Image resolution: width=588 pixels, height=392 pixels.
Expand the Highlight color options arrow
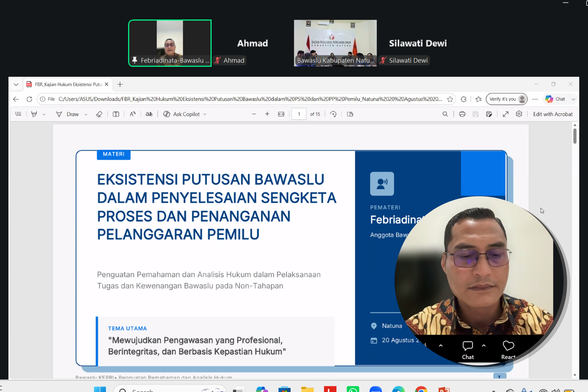point(44,114)
